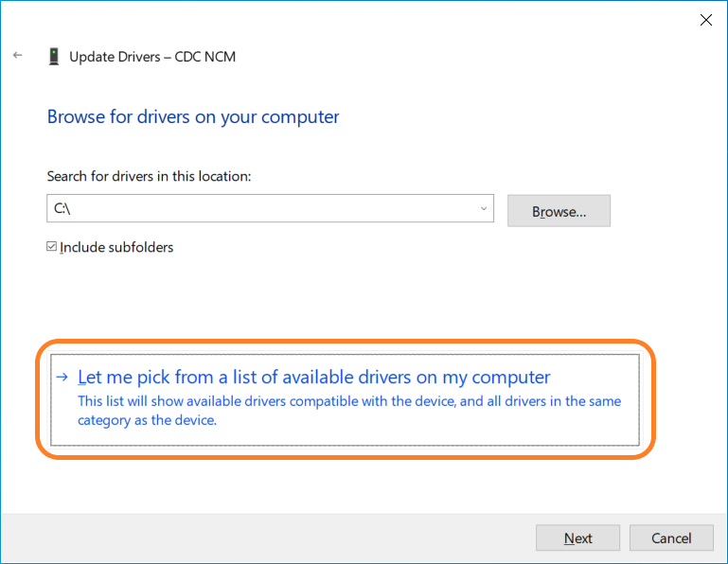728x564 pixels.
Task: Expand the driver location dropdown arrow
Action: (x=484, y=209)
